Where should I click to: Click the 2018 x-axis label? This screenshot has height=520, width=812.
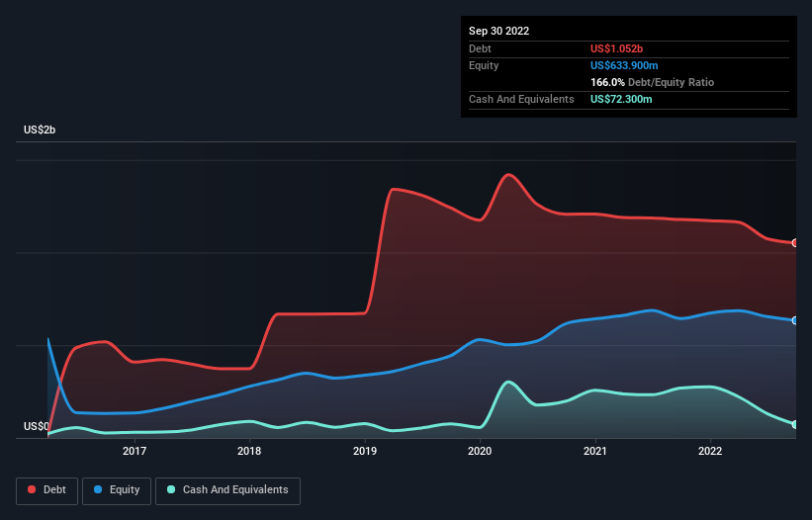[x=249, y=451]
